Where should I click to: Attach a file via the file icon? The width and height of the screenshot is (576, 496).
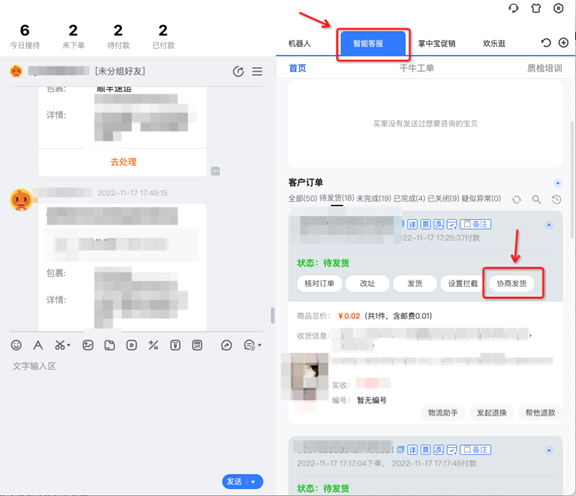(109, 345)
